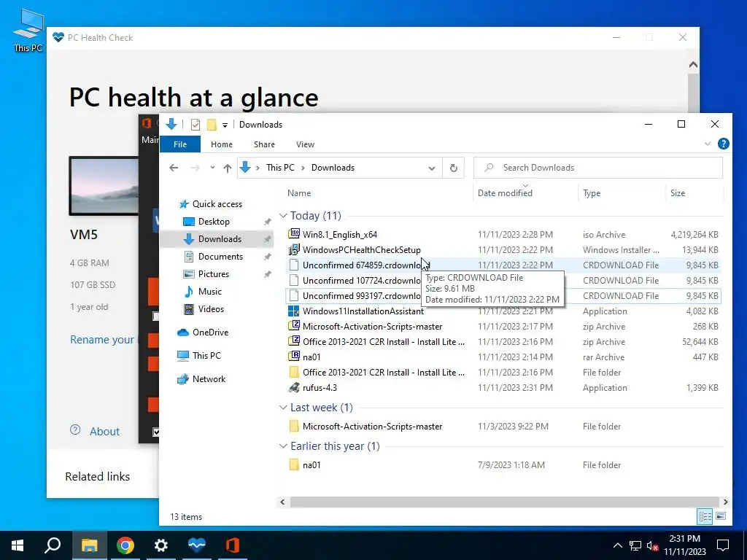Screen dimensions: 747x560
Task: Open the File ribbon tab
Action: [180, 144]
